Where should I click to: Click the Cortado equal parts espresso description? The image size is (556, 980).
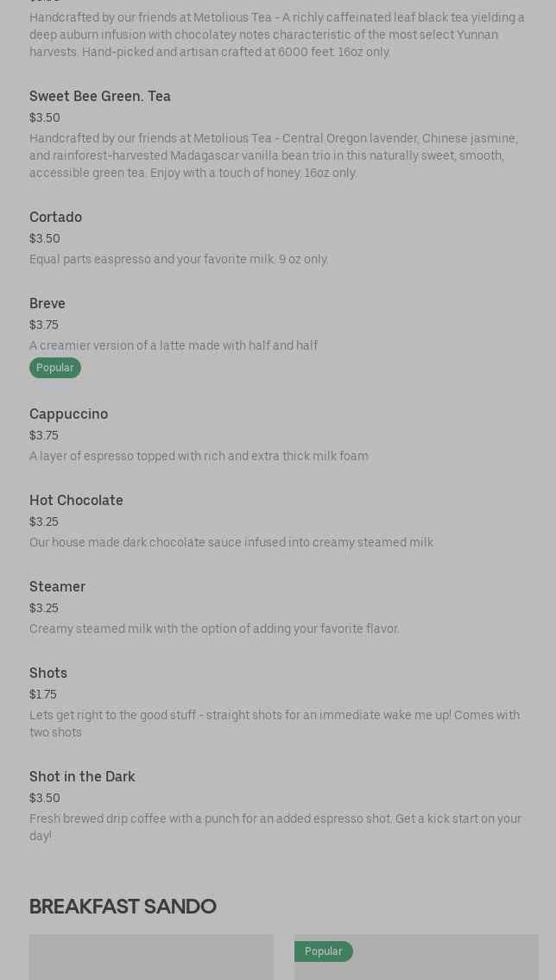coord(179,259)
